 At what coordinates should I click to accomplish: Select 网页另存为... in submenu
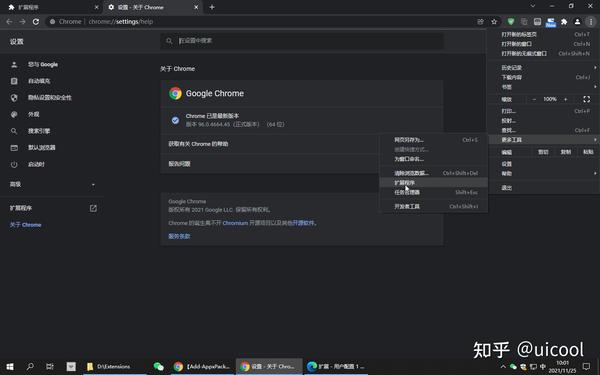click(x=434, y=140)
